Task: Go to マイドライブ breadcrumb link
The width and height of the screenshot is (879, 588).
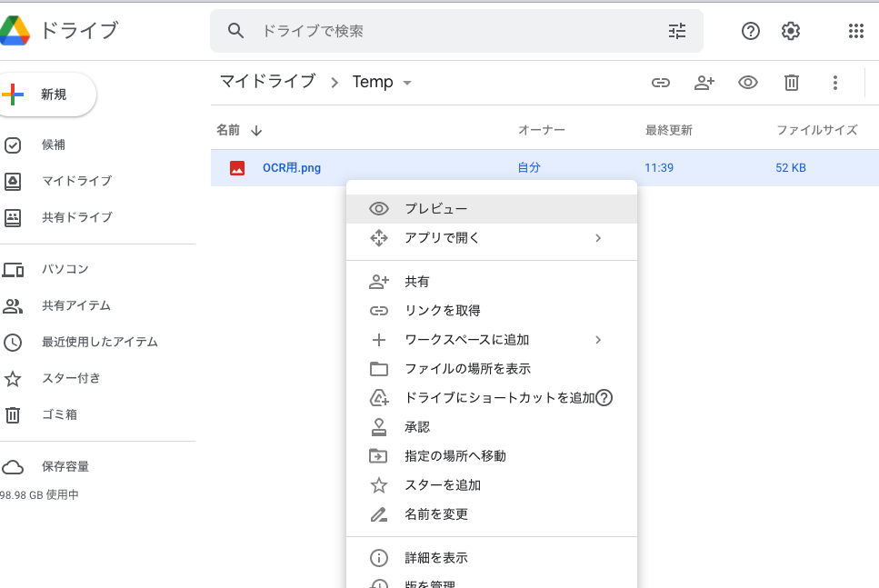Action: [x=267, y=82]
